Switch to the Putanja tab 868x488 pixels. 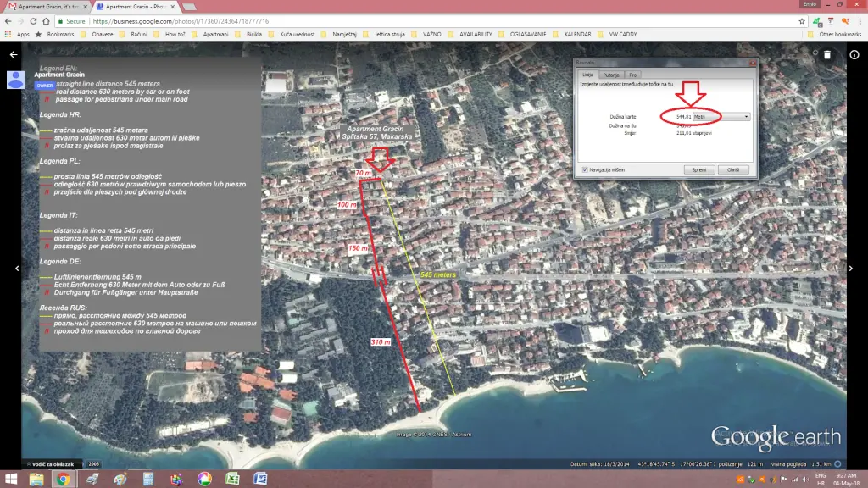[x=610, y=75]
